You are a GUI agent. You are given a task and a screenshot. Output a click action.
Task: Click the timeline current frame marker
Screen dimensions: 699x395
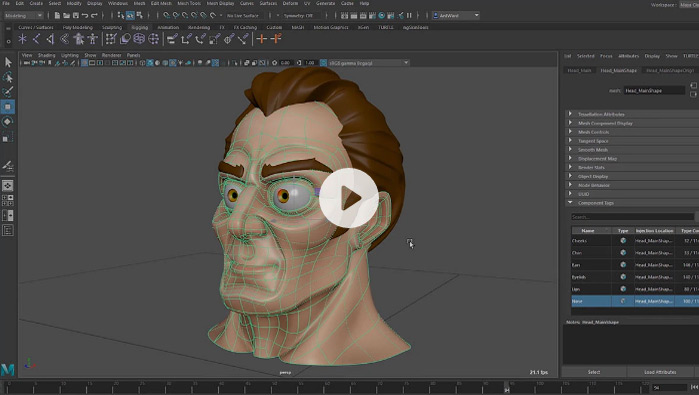coord(507,387)
